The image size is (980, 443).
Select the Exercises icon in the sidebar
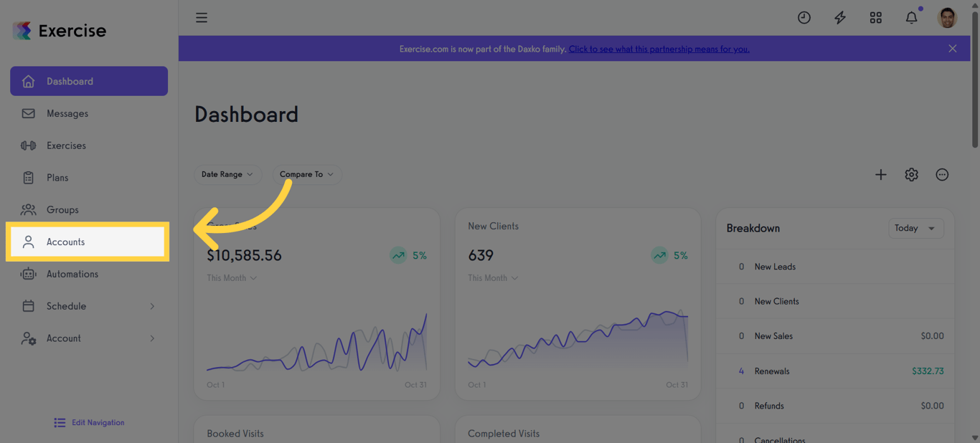(x=28, y=145)
